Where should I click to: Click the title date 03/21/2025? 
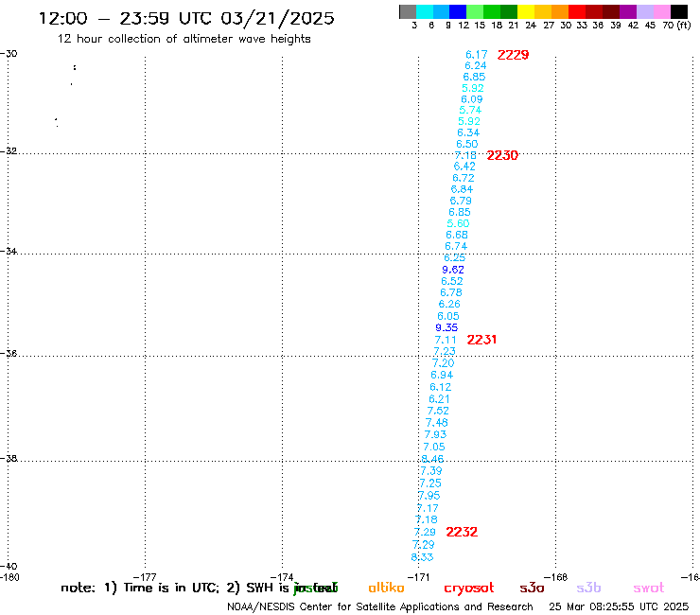277,18
